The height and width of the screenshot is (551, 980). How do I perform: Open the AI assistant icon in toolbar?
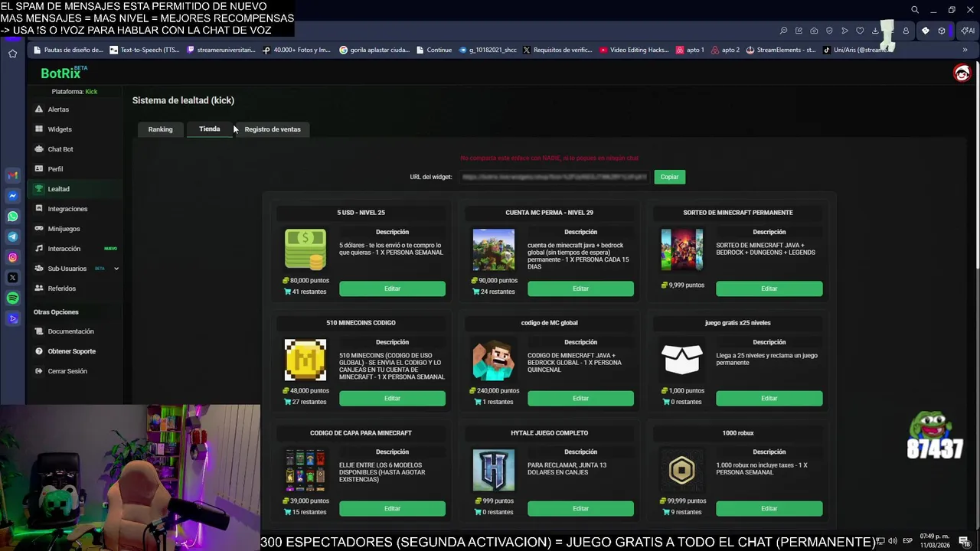(969, 31)
